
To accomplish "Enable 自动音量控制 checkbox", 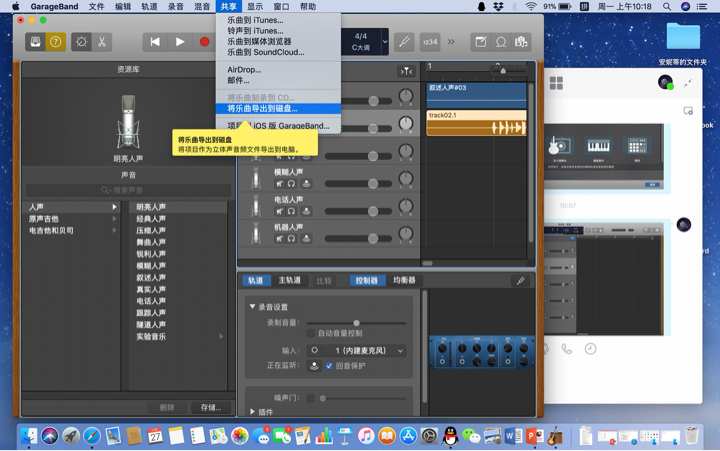I will pos(311,333).
